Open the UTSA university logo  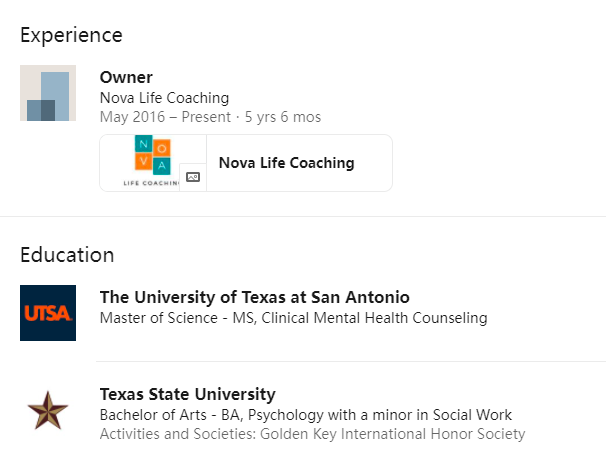coord(48,313)
